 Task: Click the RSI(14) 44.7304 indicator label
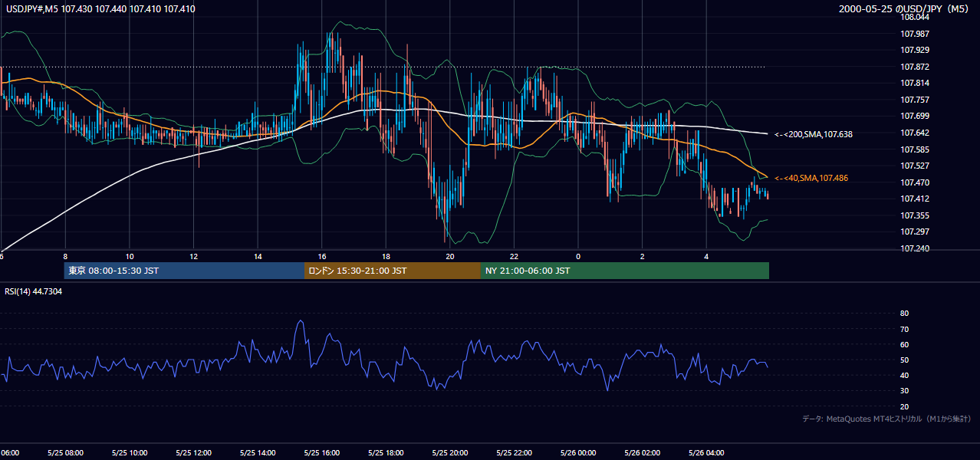(34, 292)
